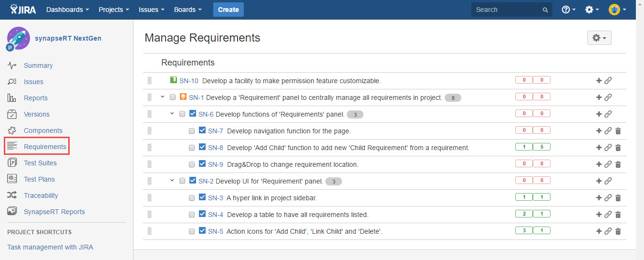Link child to SN-3 requirement

pos(608,198)
